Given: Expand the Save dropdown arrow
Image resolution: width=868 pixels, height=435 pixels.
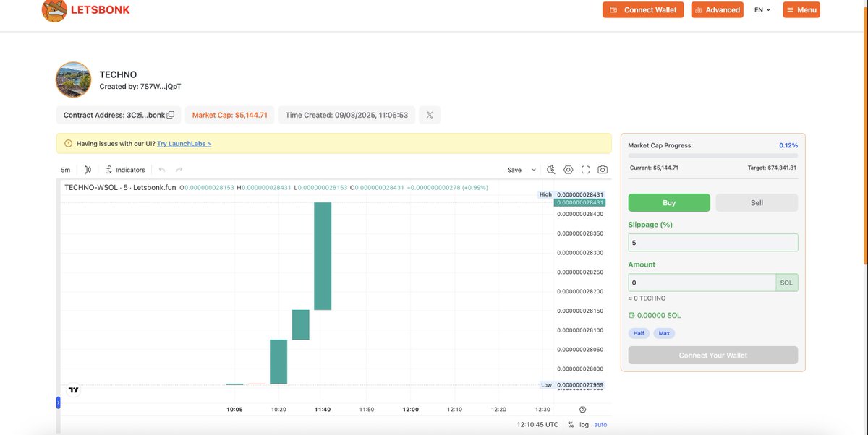Looking at the screenshot, I should pos(534,170).
